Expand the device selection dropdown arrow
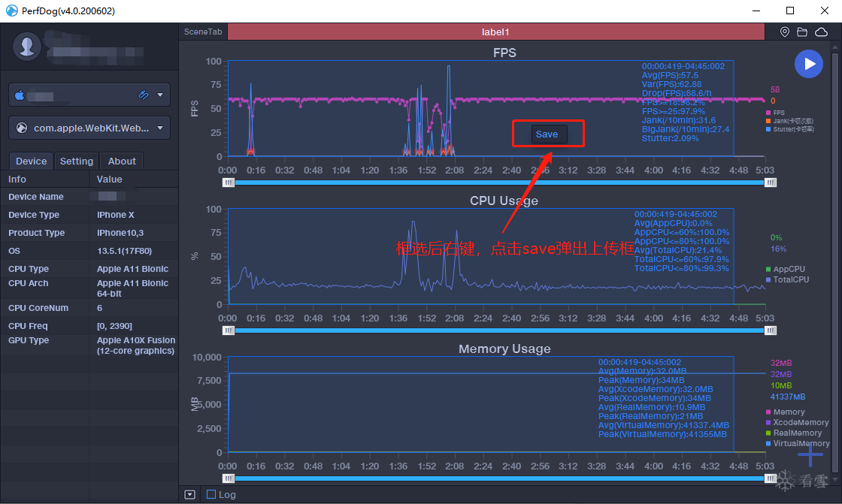This screenshot has width=842, height=504. coord(160,95)
